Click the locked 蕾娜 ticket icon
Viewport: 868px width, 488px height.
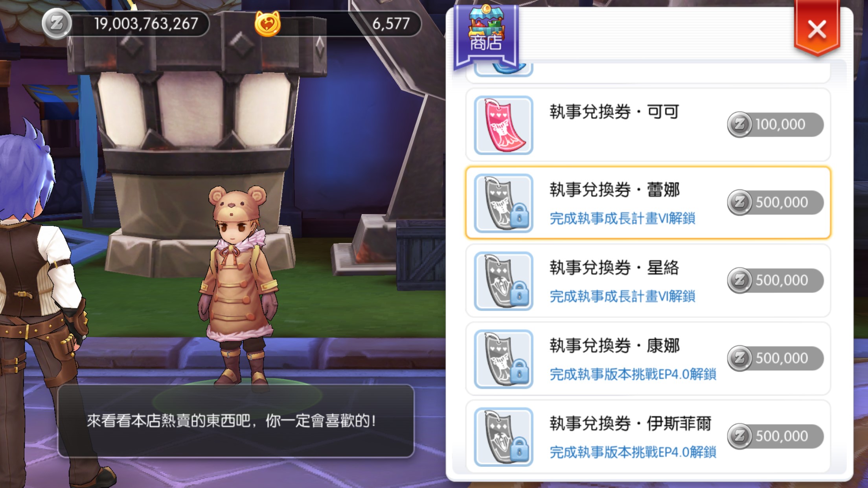(x=504, y=203)
